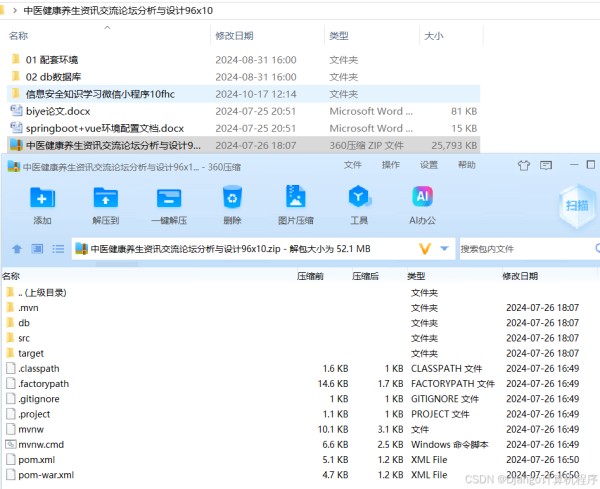Click the 搜索包内文件 search field

tap(530, 249)
